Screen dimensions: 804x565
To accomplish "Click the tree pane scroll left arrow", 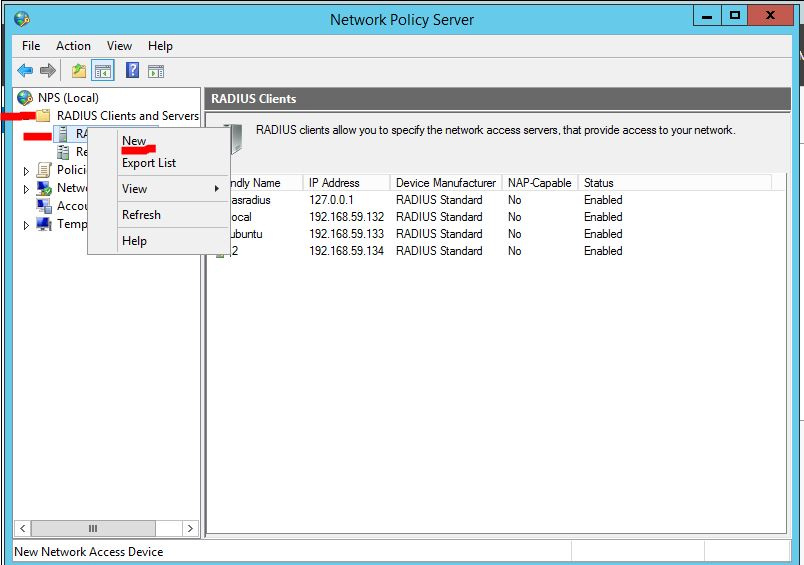I will (x=22, y=528).
